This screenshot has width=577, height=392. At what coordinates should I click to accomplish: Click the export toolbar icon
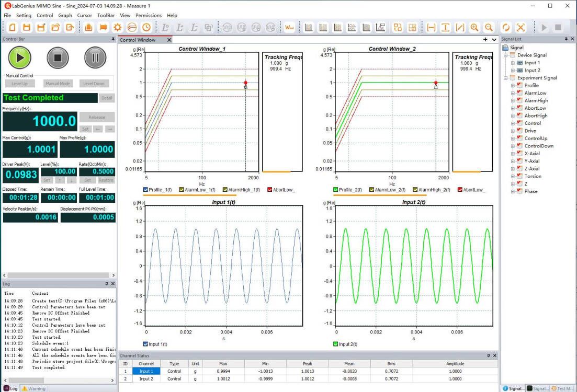(x=70, y=27)
